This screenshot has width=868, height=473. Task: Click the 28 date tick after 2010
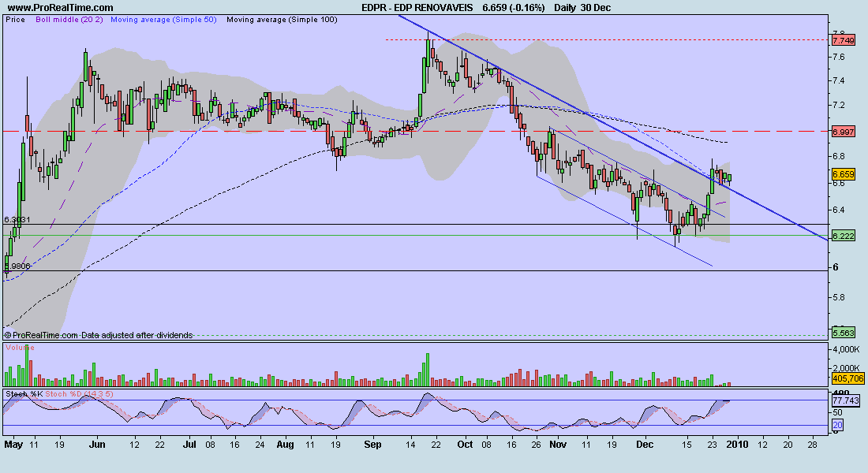813,445
